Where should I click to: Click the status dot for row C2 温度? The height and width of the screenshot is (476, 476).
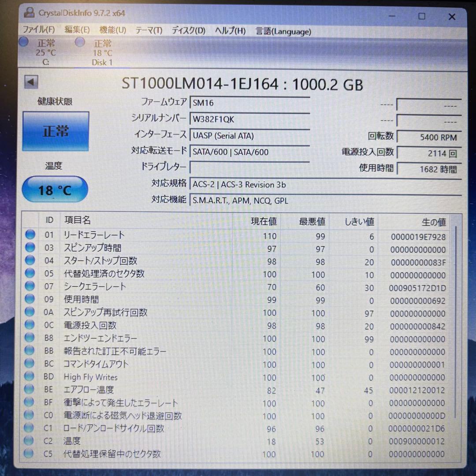point(29,440)
